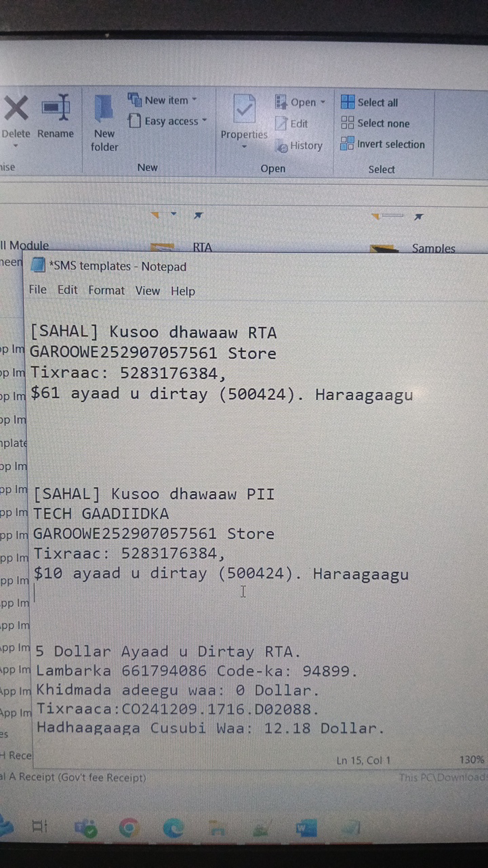This screenshot has height=868, width=488.
Task: Click the Notepad icon in title bar
Action: (x=38, y=265)
